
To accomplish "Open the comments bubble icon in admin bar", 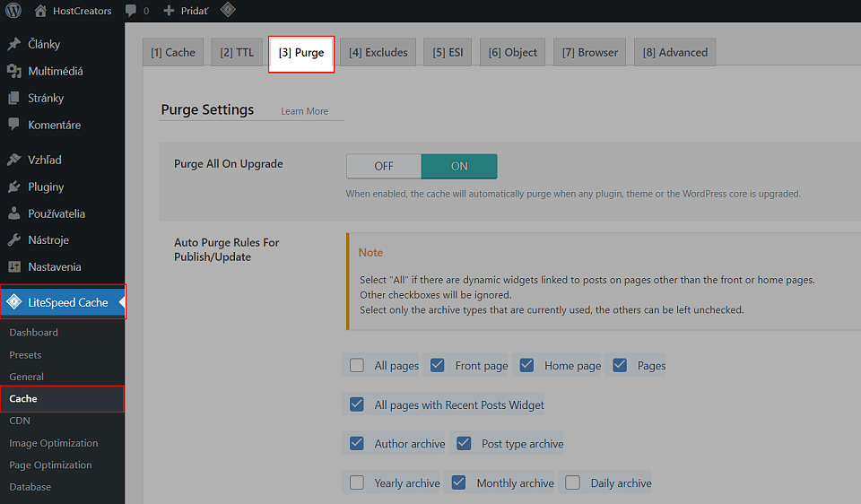I will [131, 11].
